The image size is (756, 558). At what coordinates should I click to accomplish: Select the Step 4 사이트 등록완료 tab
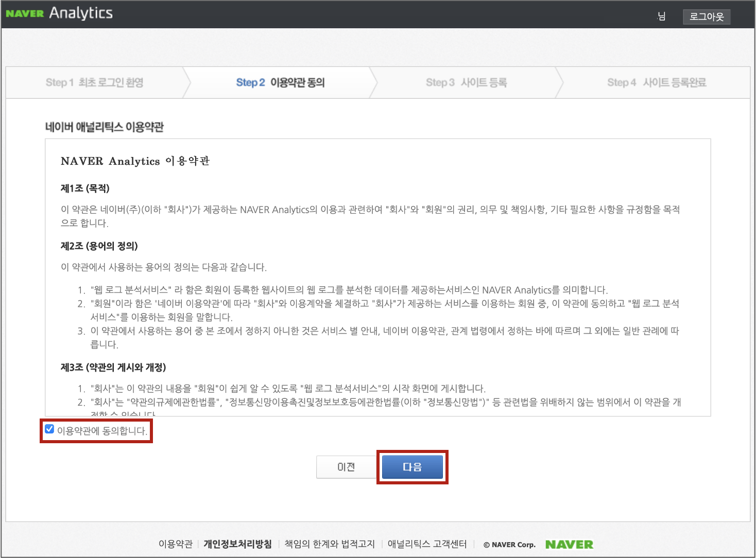click(x=657, y=82)
